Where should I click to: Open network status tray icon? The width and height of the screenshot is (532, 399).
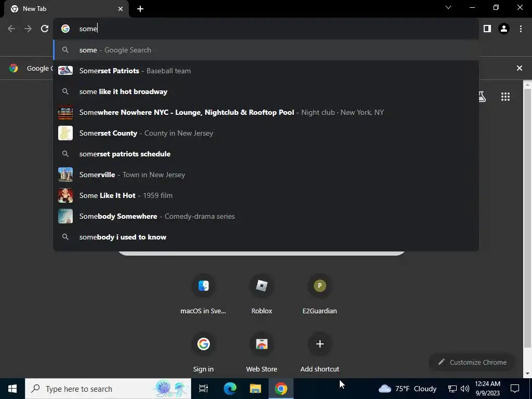pos(453,389)
